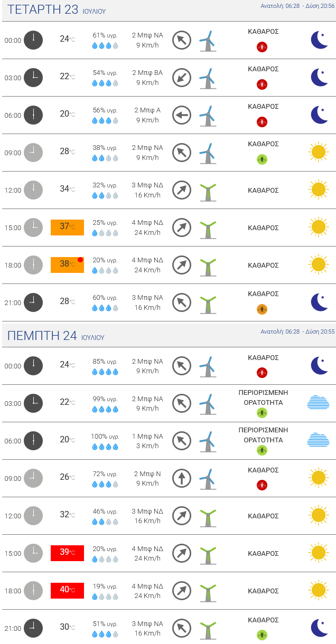This screenshot has width=336, height=644.
Task: Click the red 40°C temperature box
Action: click(67, 590)
